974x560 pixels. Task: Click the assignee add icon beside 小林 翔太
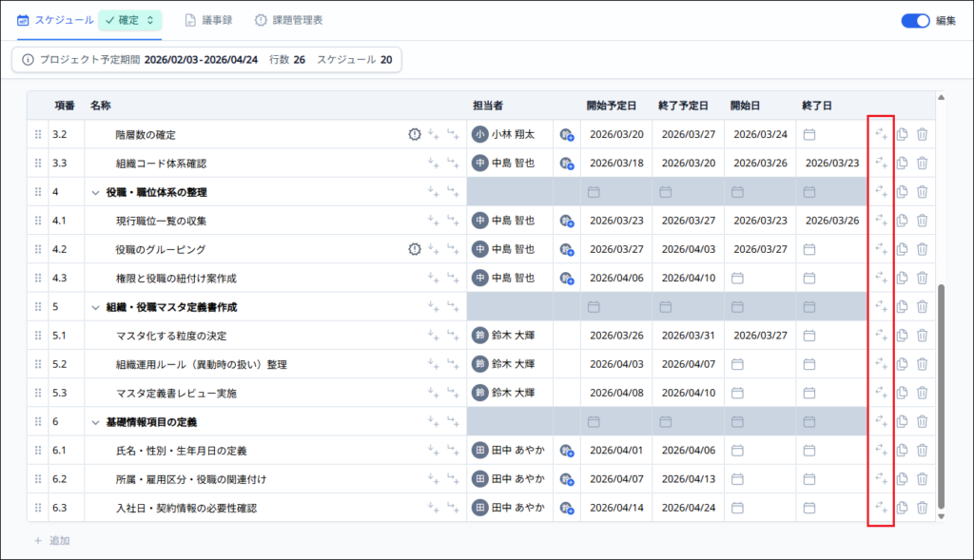(567, 135)
